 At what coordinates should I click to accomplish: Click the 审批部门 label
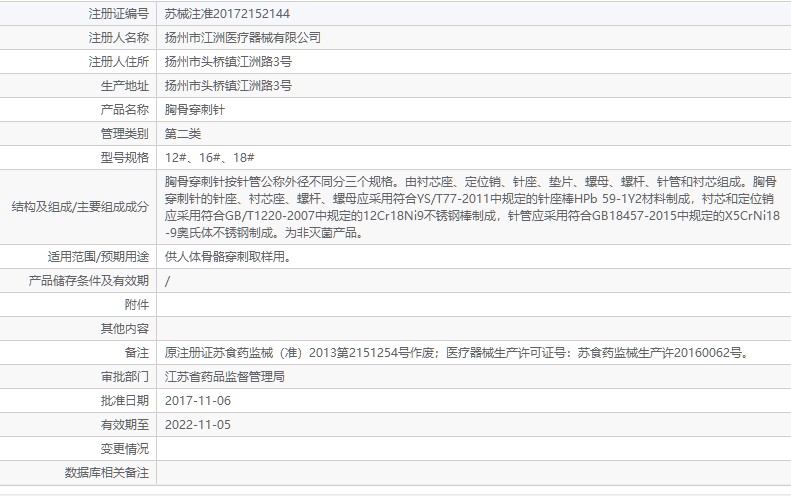tap(125, 377)
